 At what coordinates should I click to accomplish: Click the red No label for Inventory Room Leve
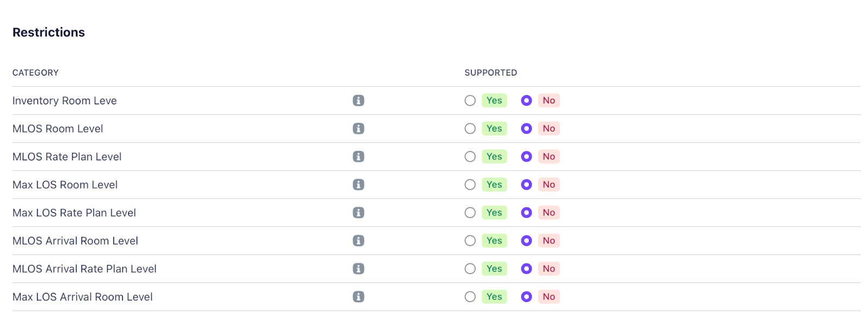pos(549,101)
